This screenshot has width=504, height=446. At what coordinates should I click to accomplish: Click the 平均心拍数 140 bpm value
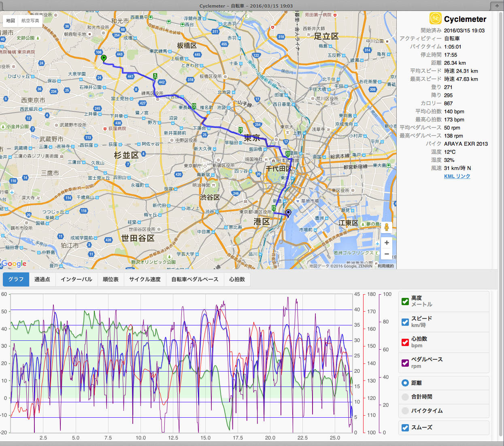click(454, 111)
